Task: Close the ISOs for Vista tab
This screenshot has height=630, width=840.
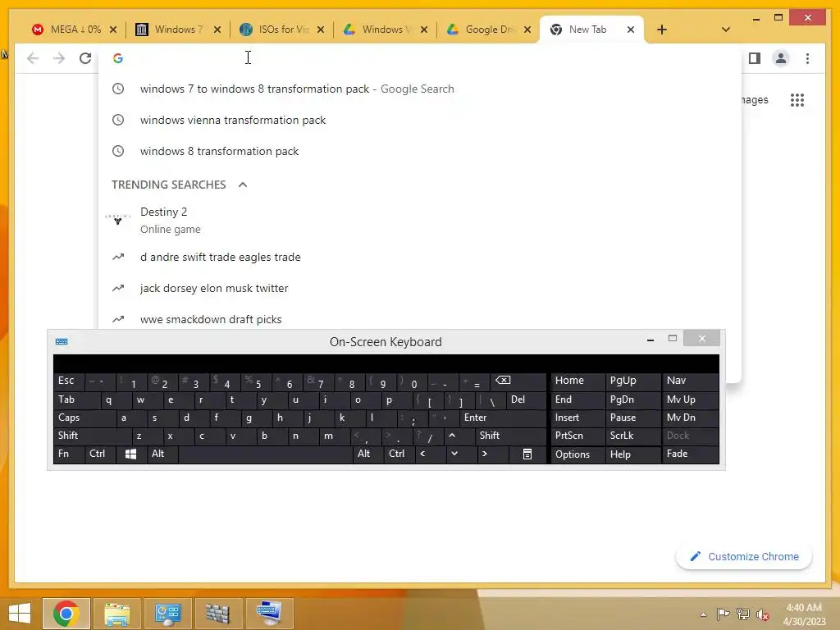Action: click(321, 30)
